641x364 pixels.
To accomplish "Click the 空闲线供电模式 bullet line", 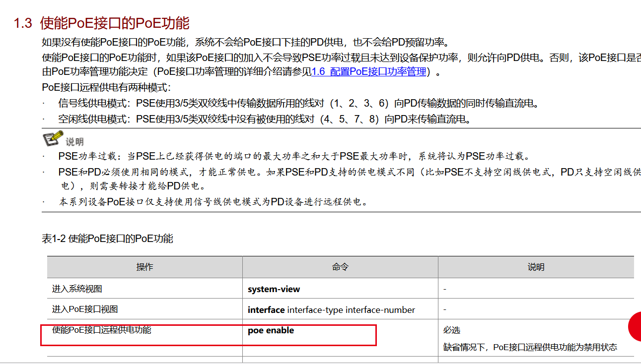I will (264, 119).
